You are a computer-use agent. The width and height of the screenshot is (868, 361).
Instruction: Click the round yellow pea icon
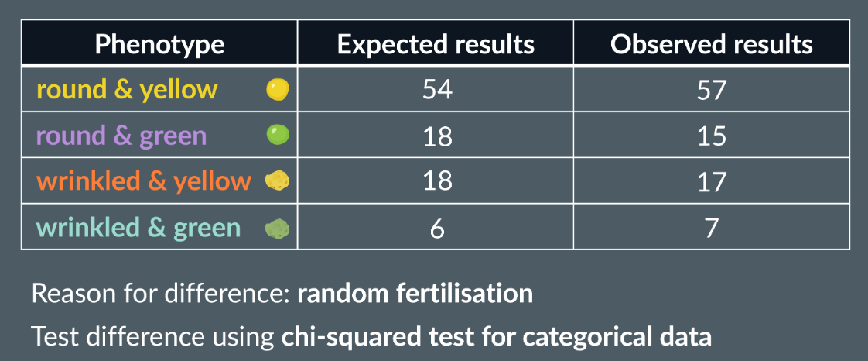(278, 90)
